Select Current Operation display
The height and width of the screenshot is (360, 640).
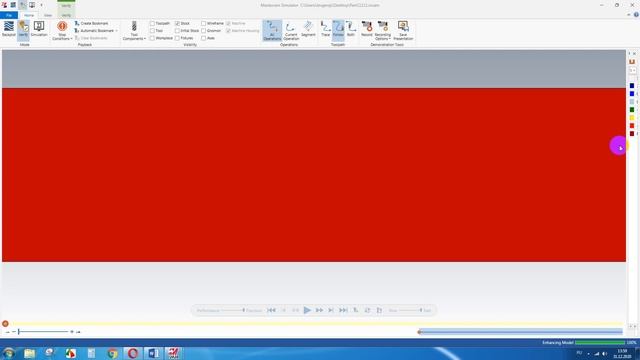[x=291, y=31]
